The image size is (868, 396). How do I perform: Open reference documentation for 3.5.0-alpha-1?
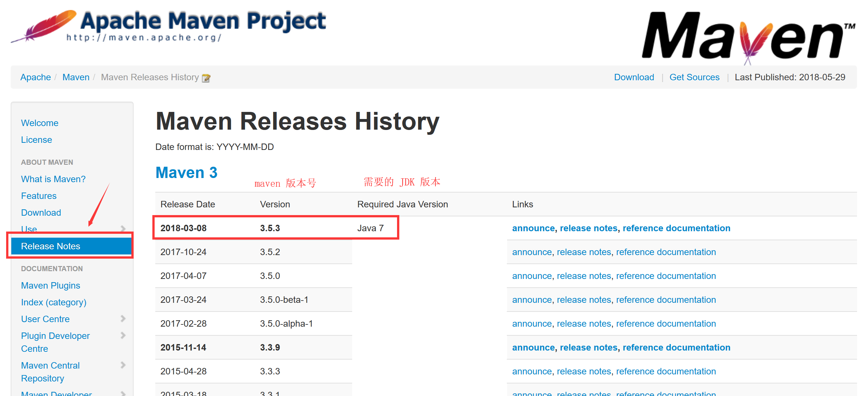666,323
